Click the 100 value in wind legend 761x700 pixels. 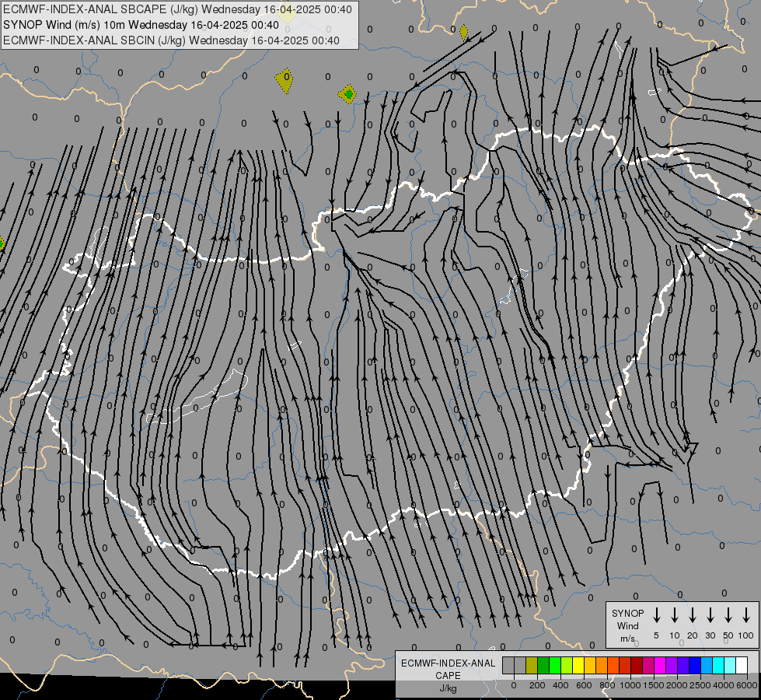[746, 635]
